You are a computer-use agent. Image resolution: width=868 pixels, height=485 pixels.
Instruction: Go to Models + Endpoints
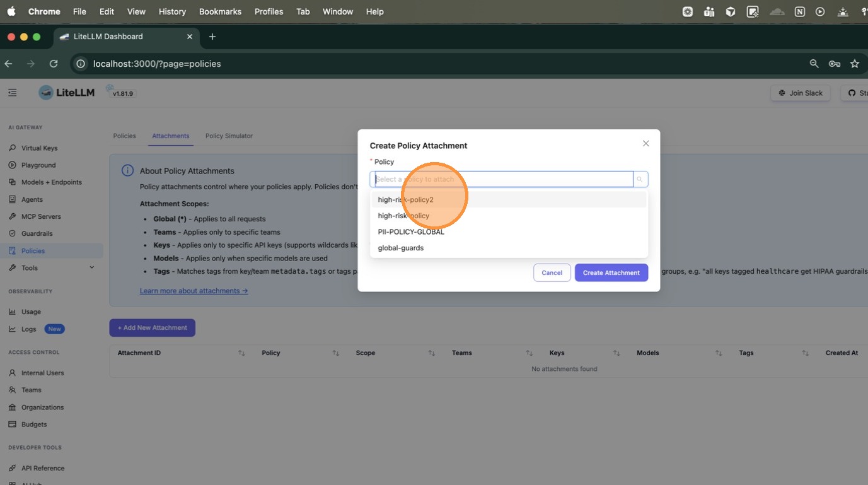(51, 182)
